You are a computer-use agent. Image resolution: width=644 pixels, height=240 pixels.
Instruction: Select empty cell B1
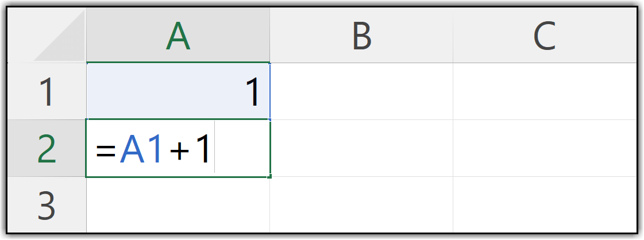click(361, 91)
